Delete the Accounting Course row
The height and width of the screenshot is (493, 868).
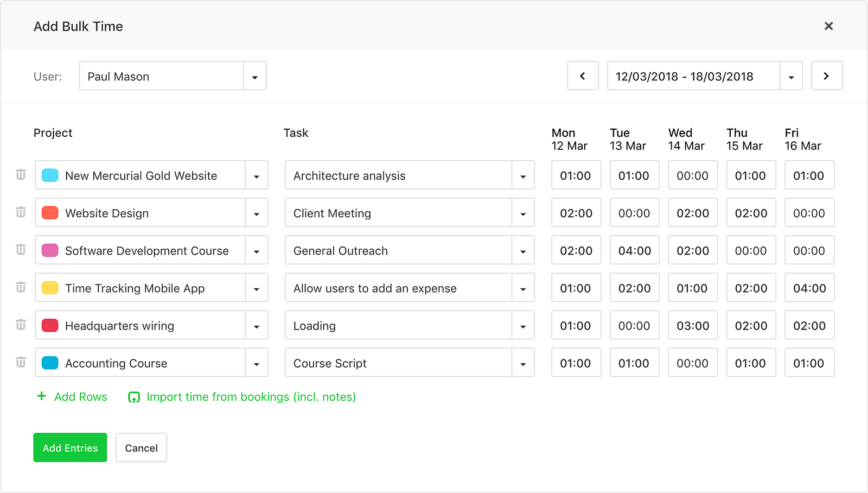tap(21, 362)
